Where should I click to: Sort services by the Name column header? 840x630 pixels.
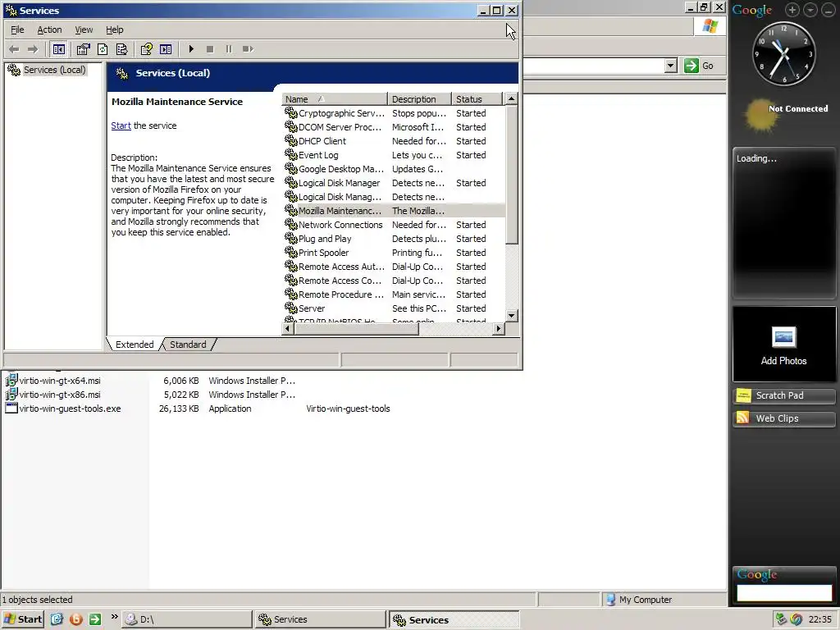334,99
